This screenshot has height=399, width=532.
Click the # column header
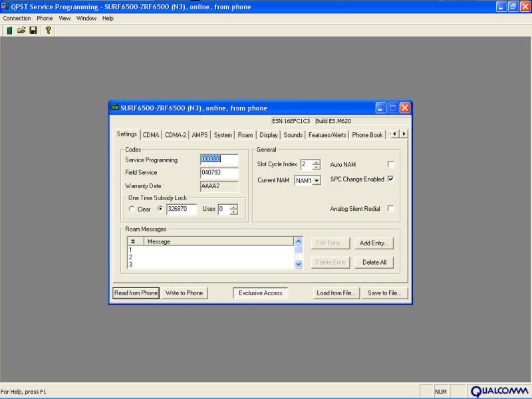point(136,241)
